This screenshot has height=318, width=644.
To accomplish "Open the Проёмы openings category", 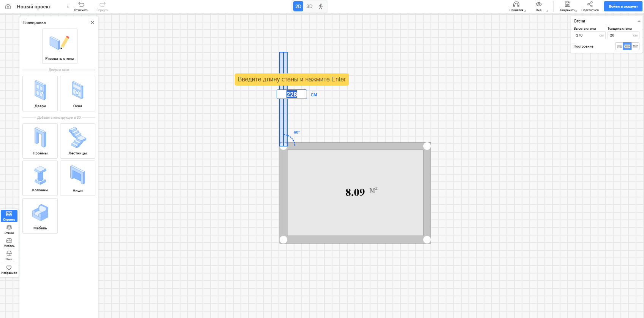I will click(x=40, y=141).
